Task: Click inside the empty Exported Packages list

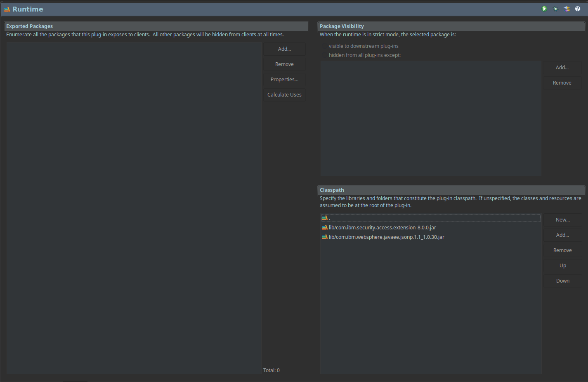Action: [x=134, y=208]
